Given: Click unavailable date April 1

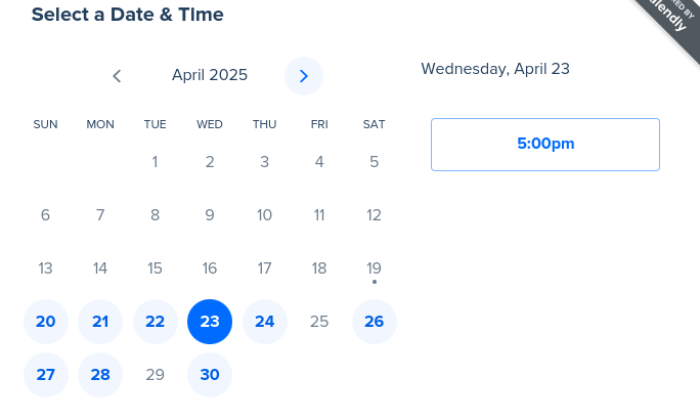Looking at the screenshot, I should coord(155,161).
